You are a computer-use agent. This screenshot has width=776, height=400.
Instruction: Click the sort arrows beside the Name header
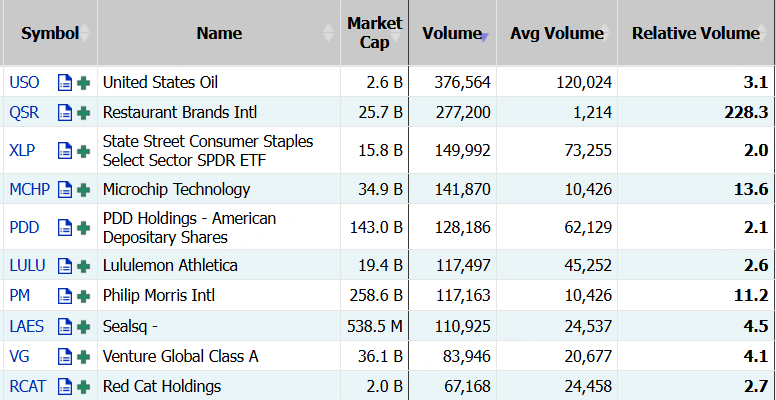[x=329, y=33]
